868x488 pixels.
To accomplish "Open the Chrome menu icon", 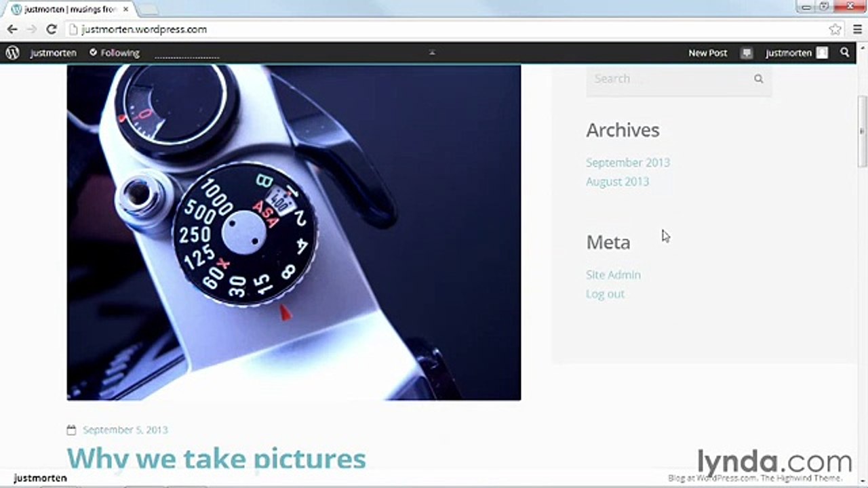I will coord(857,29).
